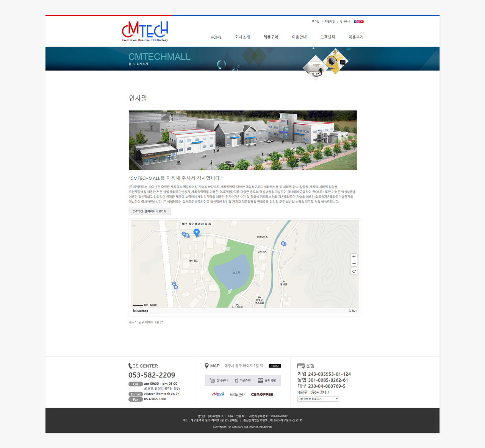
Task: Click the 기업 243-035953-01-124 account number
Action: pos(324,374)
